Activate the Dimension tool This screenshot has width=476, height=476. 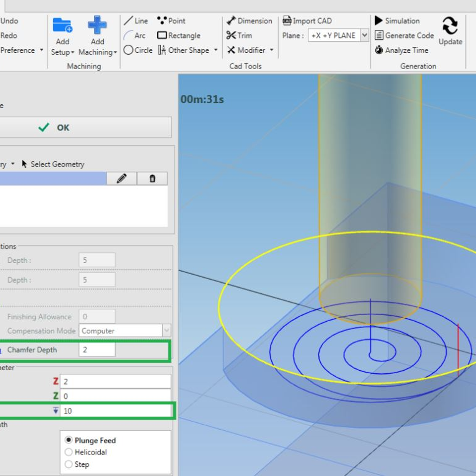249,21
